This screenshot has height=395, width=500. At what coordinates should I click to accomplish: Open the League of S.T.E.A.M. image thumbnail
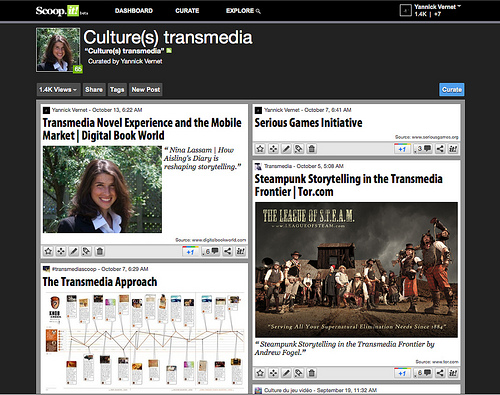coord(356,270)
